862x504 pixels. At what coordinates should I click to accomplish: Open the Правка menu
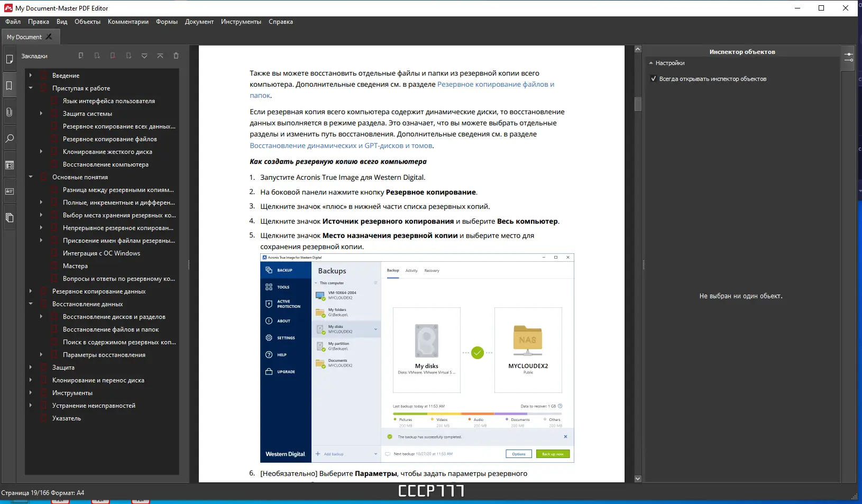tap(39, 22)
